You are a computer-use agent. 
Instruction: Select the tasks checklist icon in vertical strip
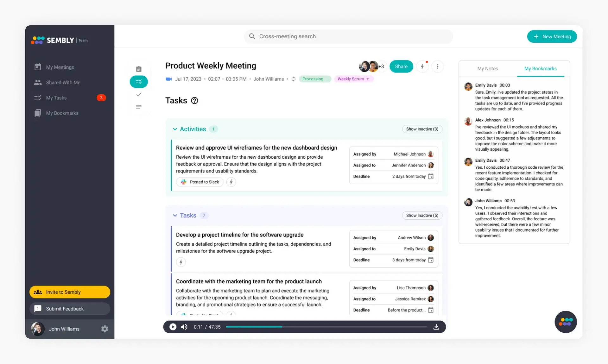tap(139, 82)
